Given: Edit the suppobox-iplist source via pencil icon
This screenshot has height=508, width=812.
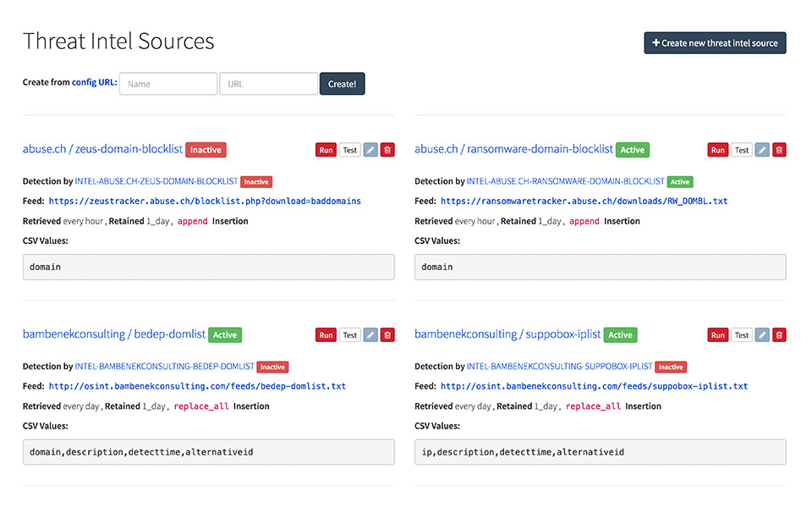Looking at the screenshot, I should (x=762, y=335).
